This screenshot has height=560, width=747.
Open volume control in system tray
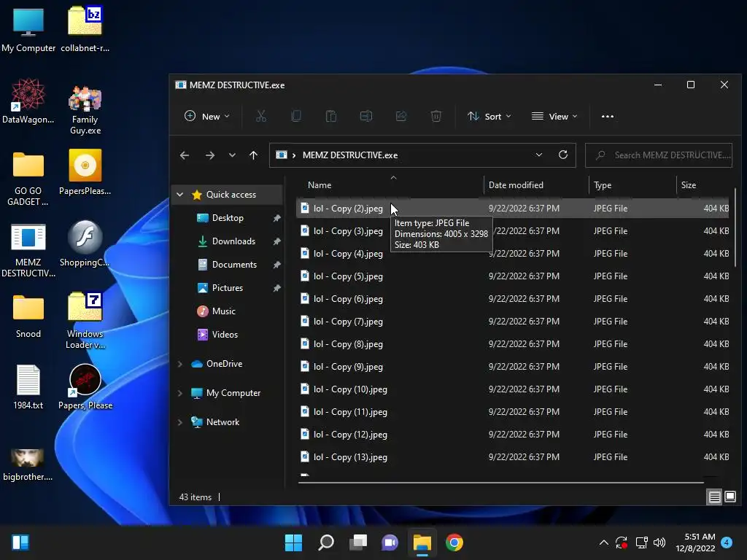click(659, 542)
